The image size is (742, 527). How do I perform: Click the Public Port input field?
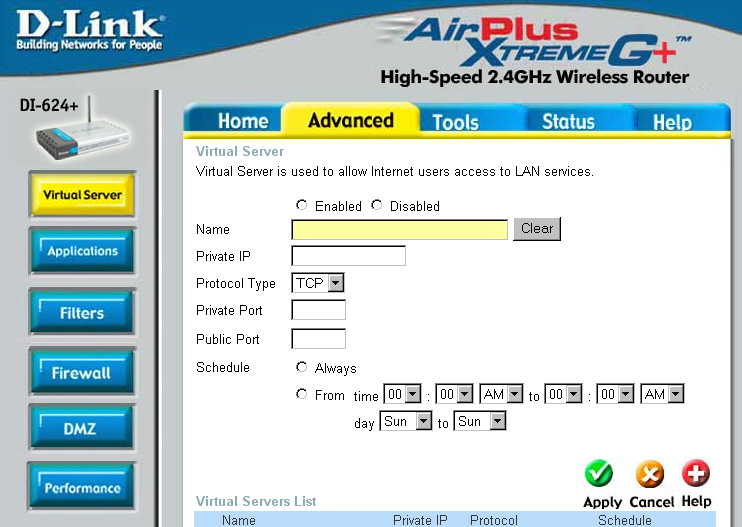pyautogui.click(x=318, y=339)
